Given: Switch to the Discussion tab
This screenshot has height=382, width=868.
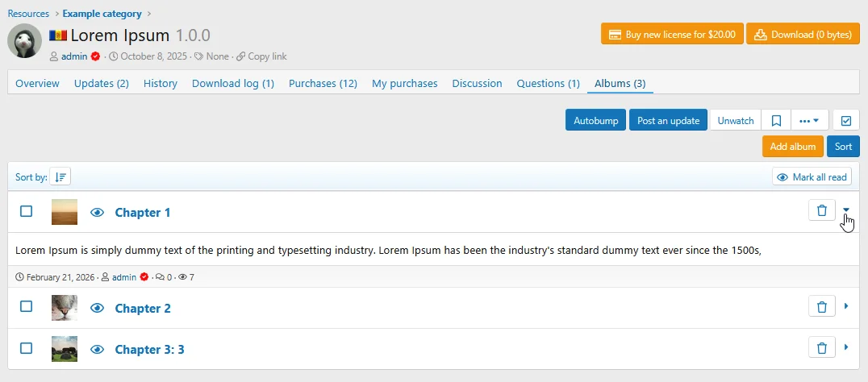Looking at the screenshot, I should coord(477,84).
